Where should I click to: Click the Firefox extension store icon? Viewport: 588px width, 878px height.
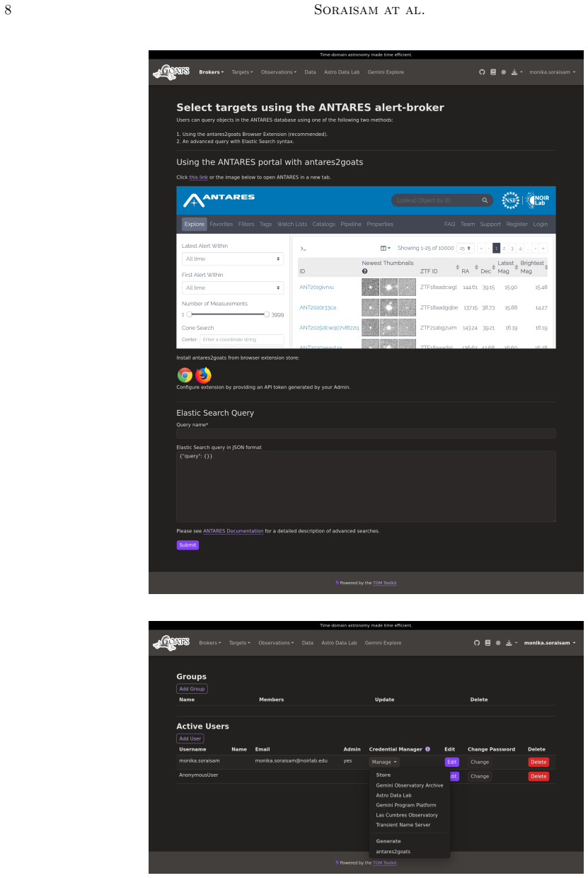pyautogui.click(x=204, y=375)
